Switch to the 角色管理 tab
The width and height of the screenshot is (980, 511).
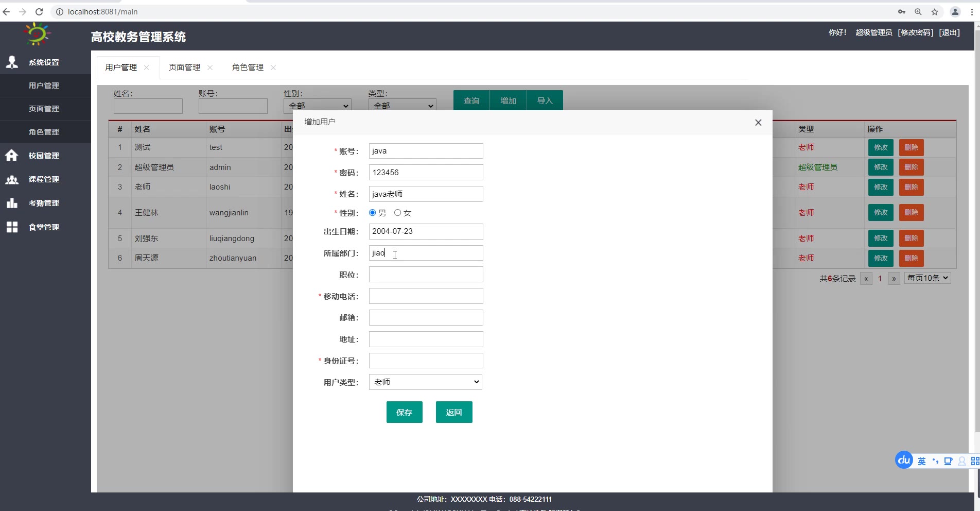click(248, 67)
